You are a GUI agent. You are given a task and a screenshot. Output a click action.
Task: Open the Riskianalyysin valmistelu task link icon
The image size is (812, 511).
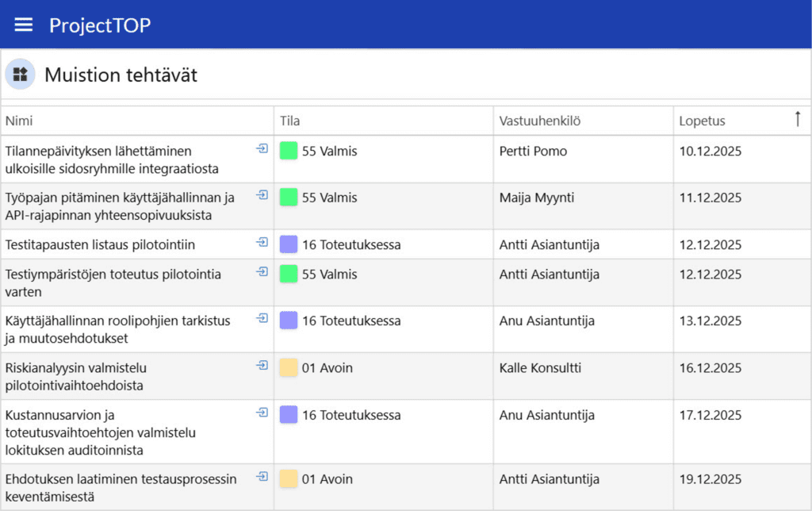pos(262,365)
